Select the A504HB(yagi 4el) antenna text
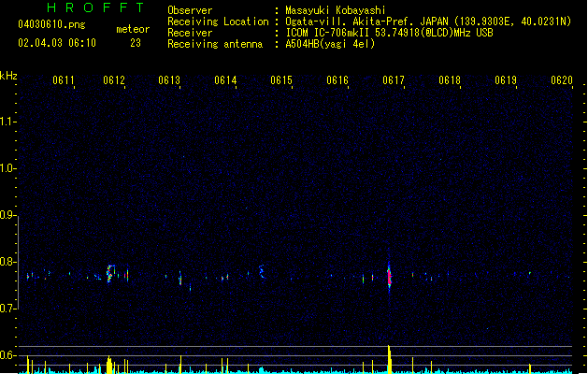The width and height of the screenshot is (588, 374). pyautogui.click(x=330, y=44)
